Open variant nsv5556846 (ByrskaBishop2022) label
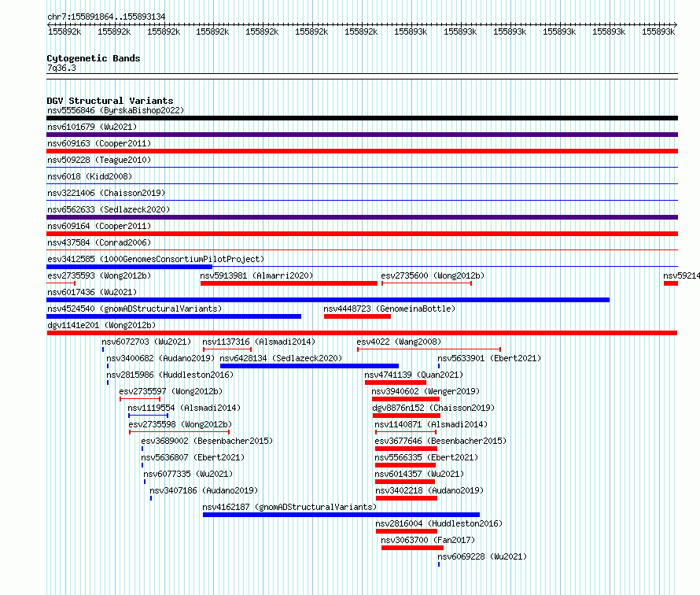 click(116, 110)
